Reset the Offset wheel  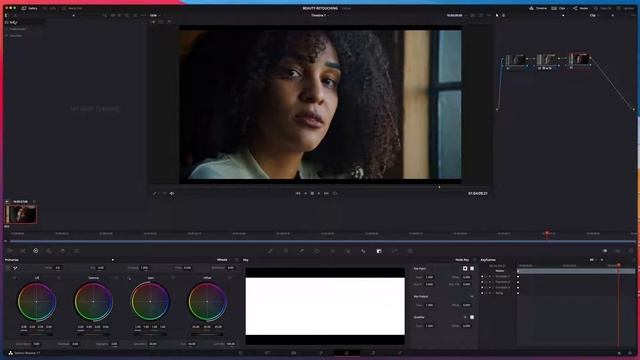pyautogui.click(x=229, y=278)
